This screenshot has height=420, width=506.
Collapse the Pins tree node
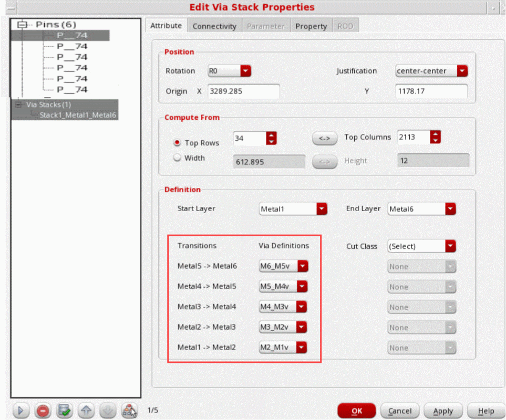pos(22,25)
